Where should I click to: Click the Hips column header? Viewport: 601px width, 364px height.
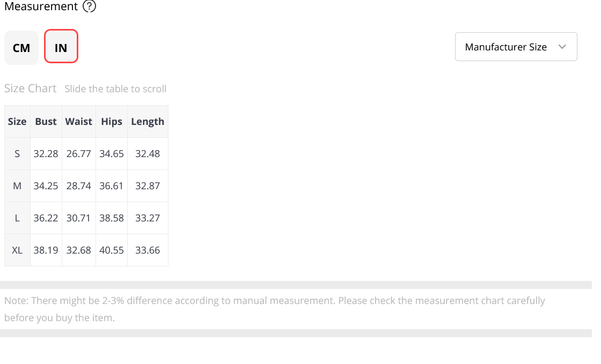point(112,121)
